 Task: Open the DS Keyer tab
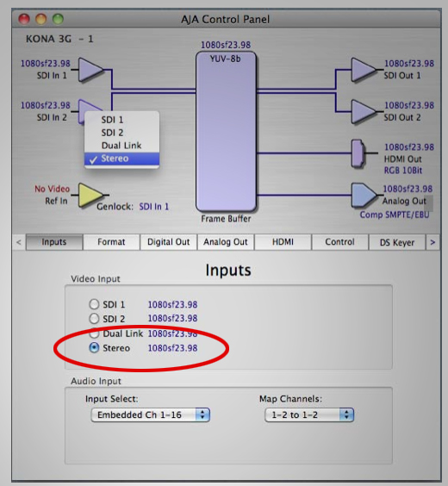click(x=397, y=242)
